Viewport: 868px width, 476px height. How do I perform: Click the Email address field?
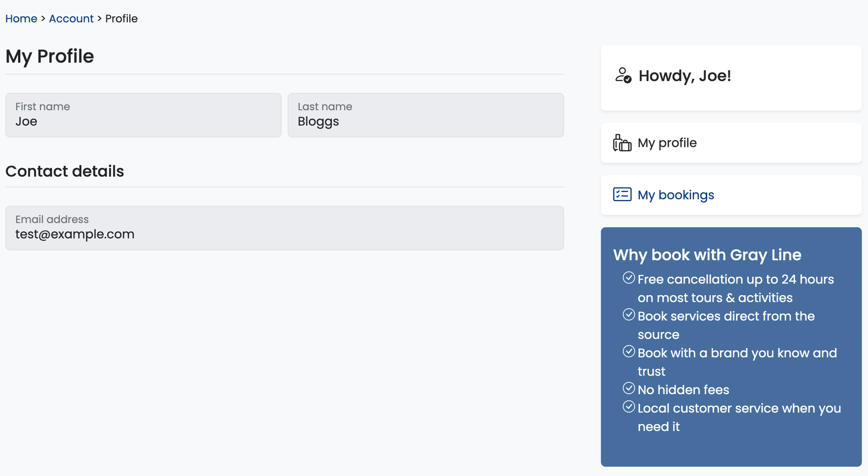[x=285, y=228]
